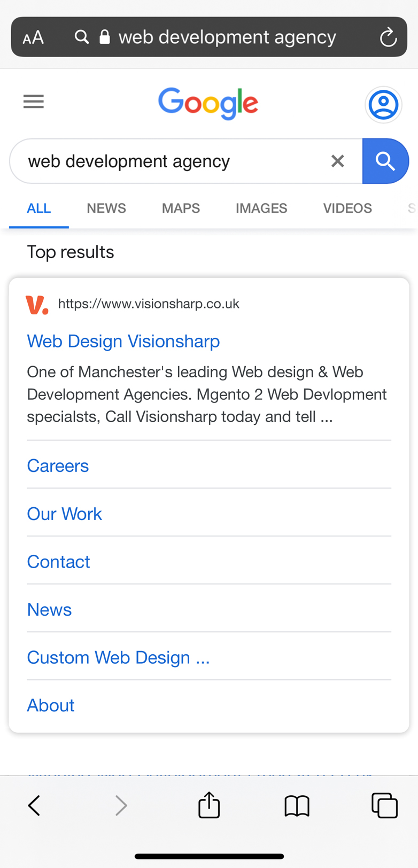The width and height of the screenshot is (418, 868).
Task: Open the Web Design Visionsharp result
Action: [123, 341]
